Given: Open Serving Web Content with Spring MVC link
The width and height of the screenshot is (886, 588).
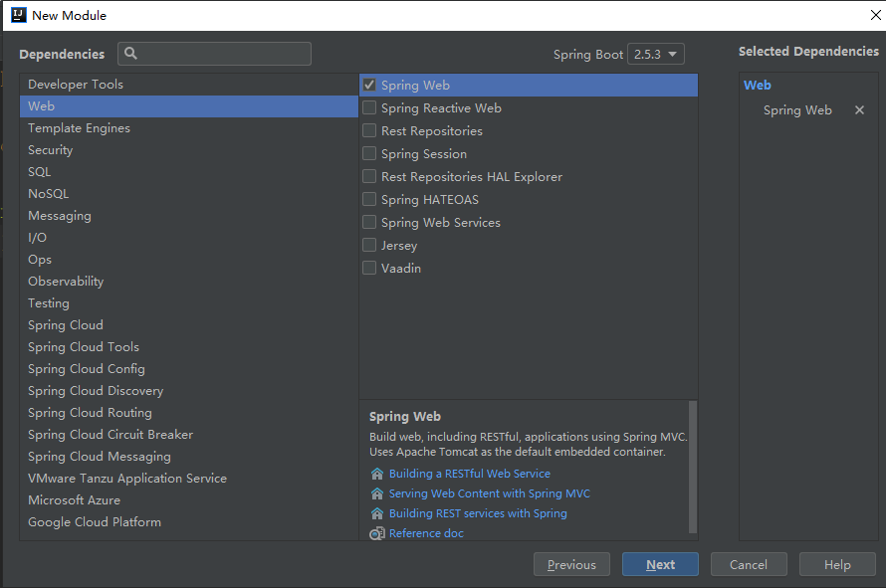Looking at the screenshot, I should coord(490,493).
